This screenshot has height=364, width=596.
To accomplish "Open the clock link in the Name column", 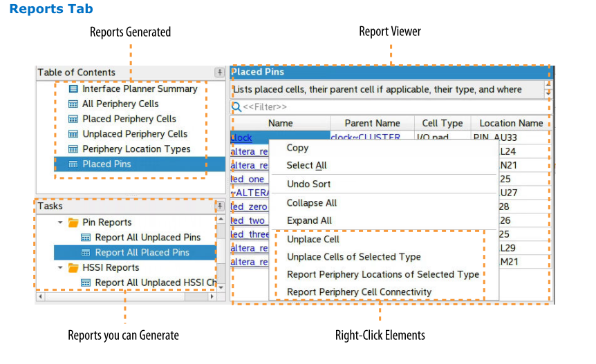I will coord(241,138).
